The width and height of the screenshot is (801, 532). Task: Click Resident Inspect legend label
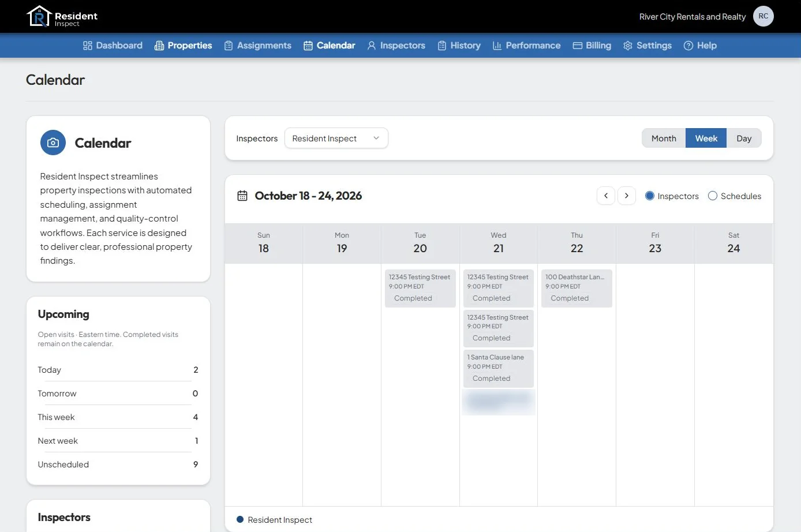point(280,520)
